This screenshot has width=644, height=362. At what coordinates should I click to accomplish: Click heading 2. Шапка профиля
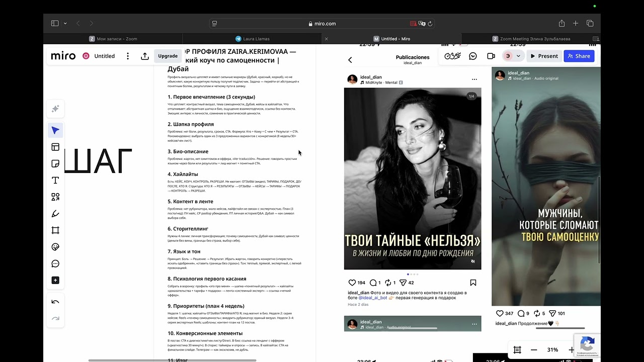coord(191,124)
